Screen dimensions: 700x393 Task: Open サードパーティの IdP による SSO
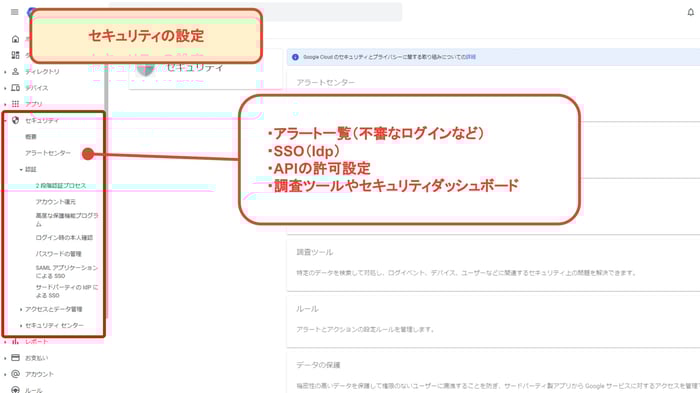[67, 291]
